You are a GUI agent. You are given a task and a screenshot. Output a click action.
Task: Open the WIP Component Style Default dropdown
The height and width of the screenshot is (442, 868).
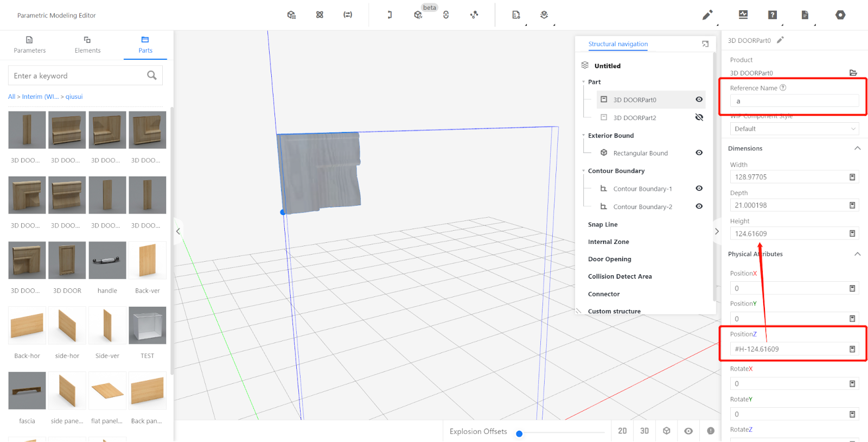(x=794, y=129)
